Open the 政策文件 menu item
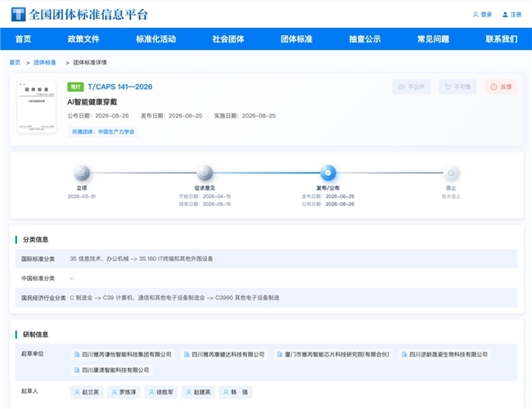The image size is (532, 409). (x=83, y=39)
